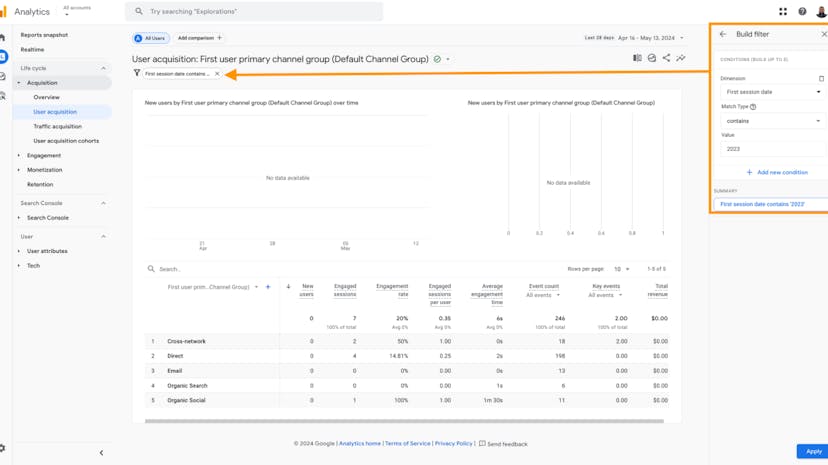
Task: Open Terms of Service link
Action: (x=408, y=444)
